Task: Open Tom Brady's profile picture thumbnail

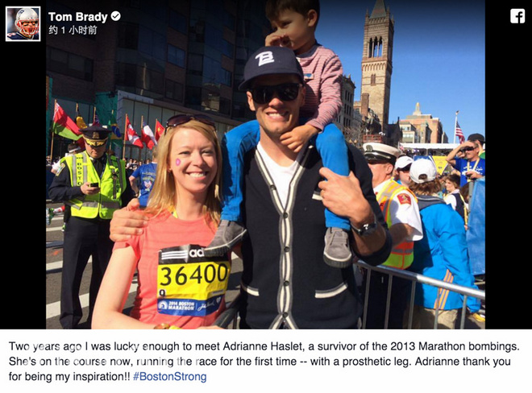Action: [x=23, y=23]
